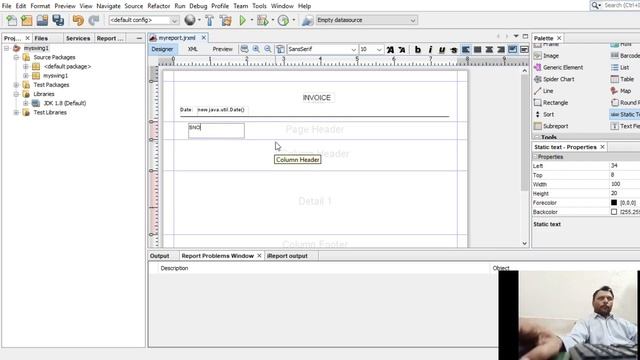Toggle strikethrough formatting
640x360 pixels.
tap(453, 50)
